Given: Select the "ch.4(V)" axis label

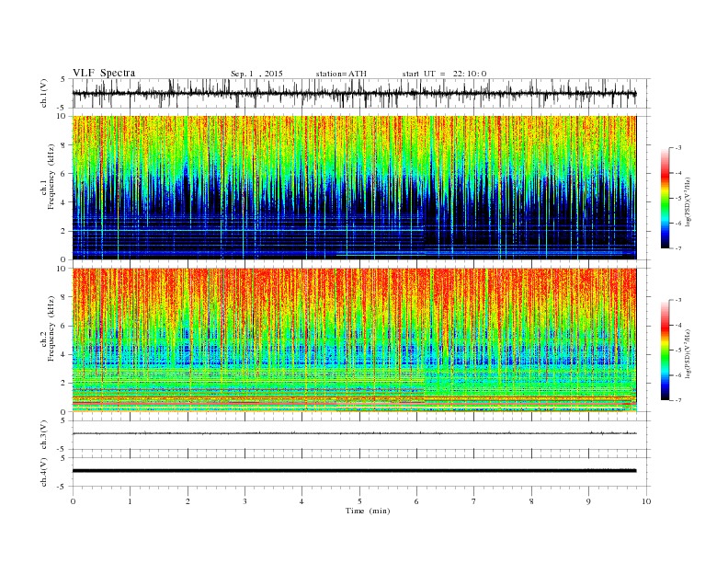Looking at the screenshot, I should 44,472.
